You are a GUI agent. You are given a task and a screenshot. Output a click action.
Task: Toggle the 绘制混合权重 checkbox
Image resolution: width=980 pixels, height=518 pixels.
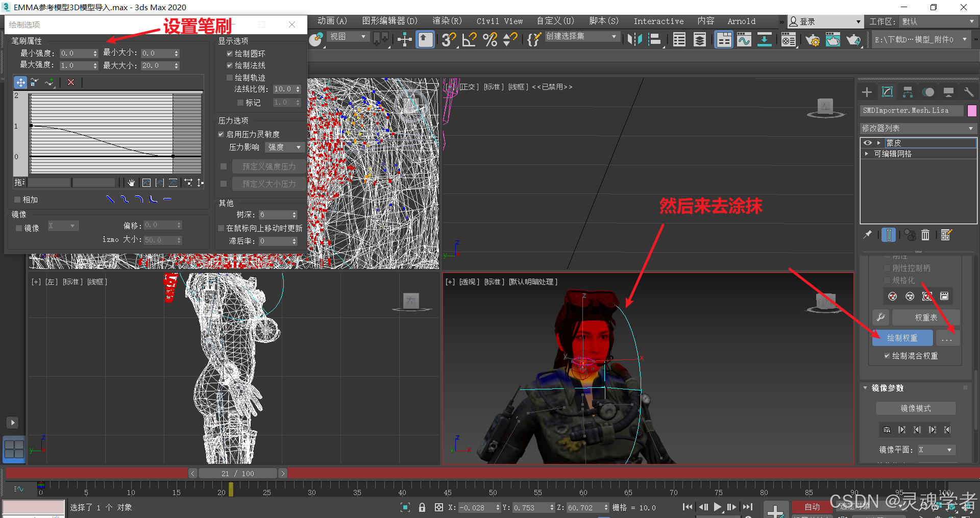point(887,356)
